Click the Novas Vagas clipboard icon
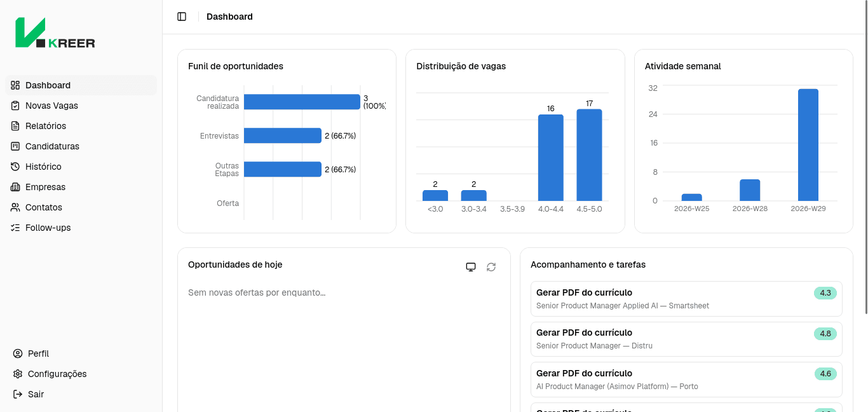The image size is (868, 412). point(15,106)
